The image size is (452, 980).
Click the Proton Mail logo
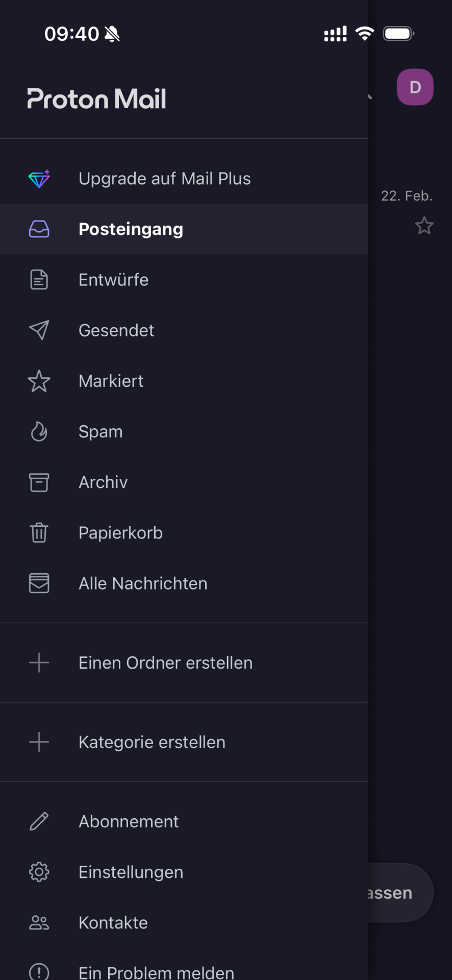pos(96,99)
